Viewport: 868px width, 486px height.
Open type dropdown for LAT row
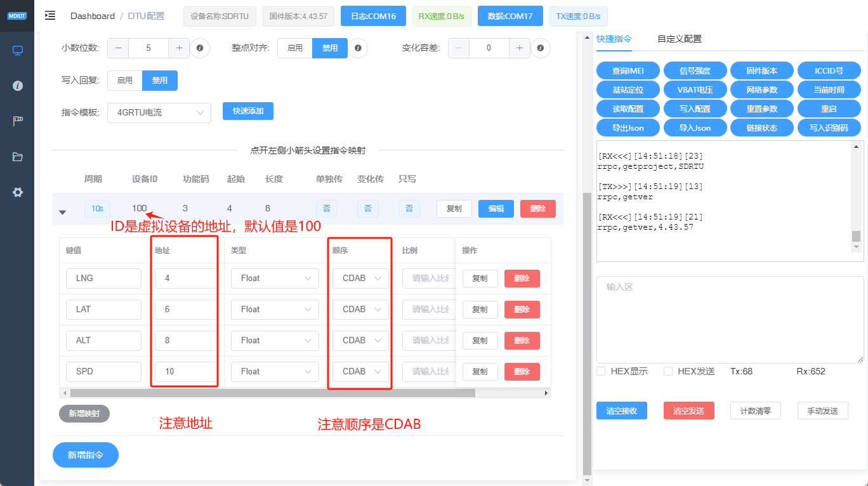(x=275, y=310)
